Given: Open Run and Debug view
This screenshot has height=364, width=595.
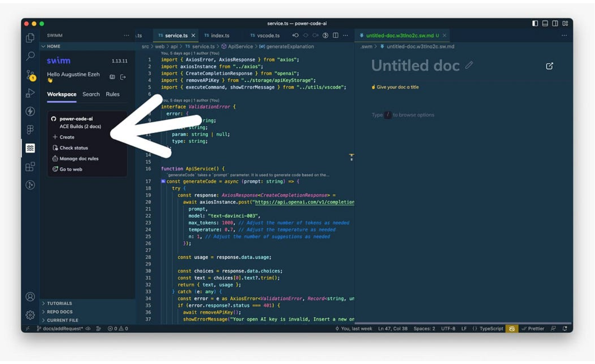Looking at the screenshot, I should (x=30, y=93).
